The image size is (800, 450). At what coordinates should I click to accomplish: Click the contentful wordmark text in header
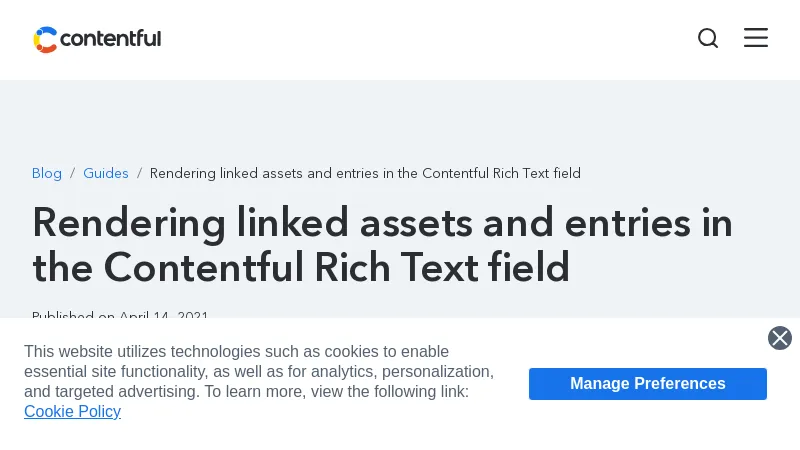pos(110,39)
